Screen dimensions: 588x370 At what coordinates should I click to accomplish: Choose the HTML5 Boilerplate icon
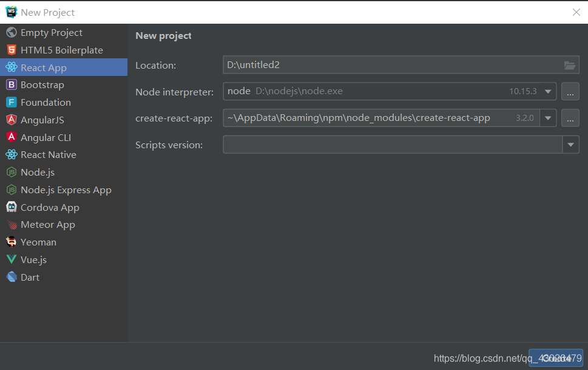12,50
